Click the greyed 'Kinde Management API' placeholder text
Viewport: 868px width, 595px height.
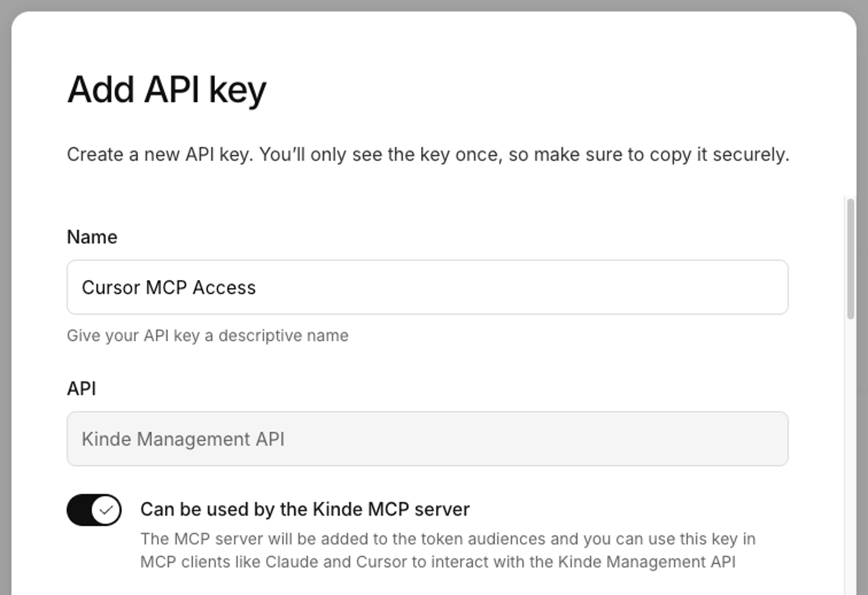click(183, 439)
